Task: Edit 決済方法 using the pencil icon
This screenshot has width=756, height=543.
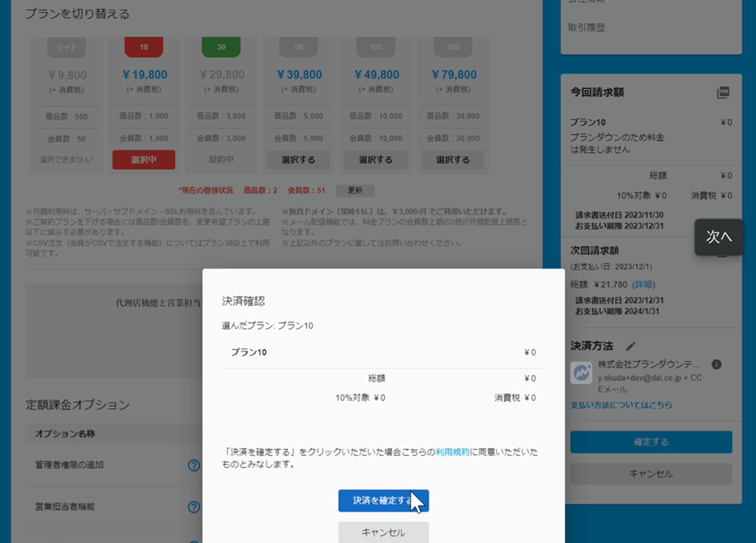Action: tap(631, 346)
